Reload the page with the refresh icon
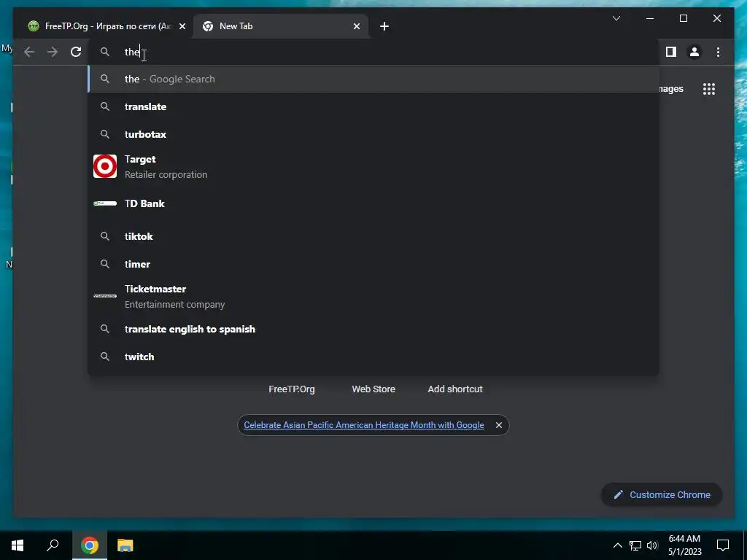The image size is (747, 560). 76,52
